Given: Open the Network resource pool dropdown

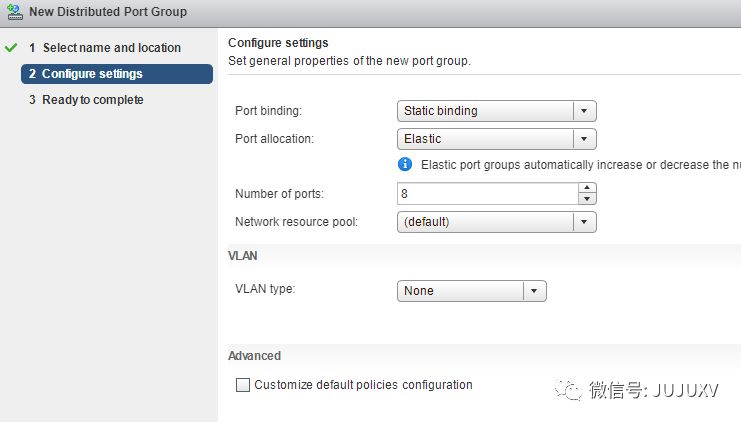Looking at the screenshot, I should pos(585,222).
